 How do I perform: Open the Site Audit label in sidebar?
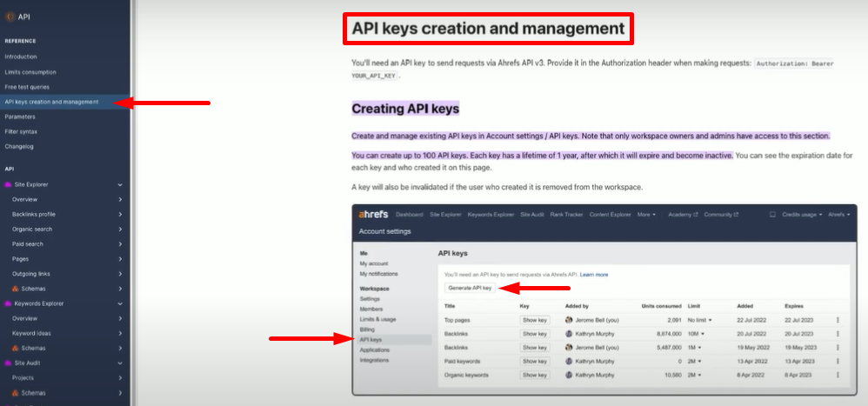27,363
